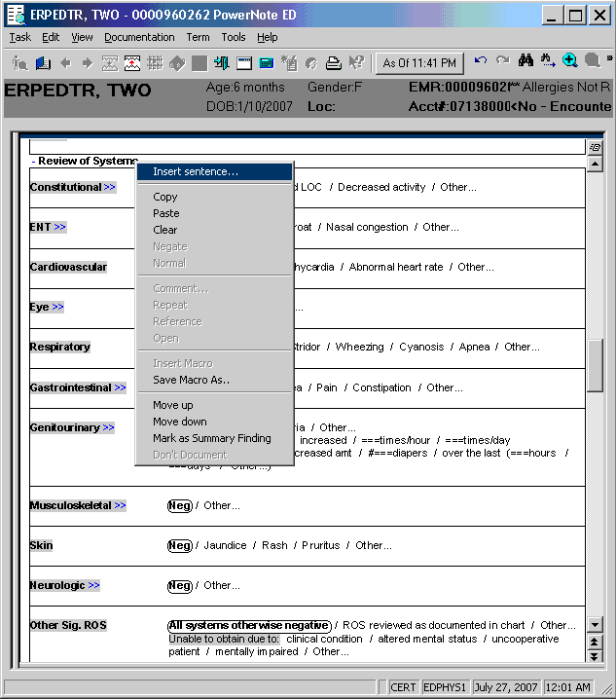Click the 'As Of 11:41 PM' button
Image resolution: width=616 pixels, height=699 pixels.
pos(419,63)
